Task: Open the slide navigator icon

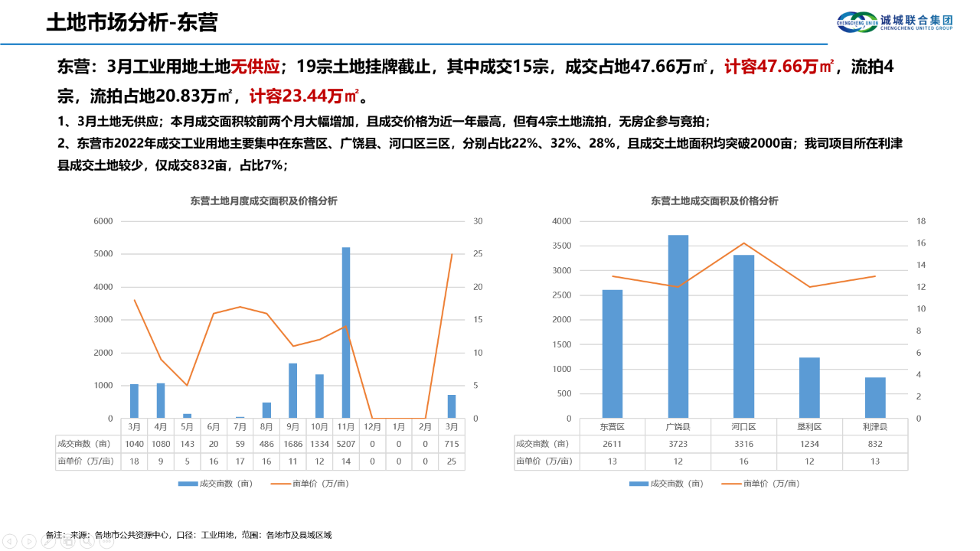Action: (x=67, y=543)
